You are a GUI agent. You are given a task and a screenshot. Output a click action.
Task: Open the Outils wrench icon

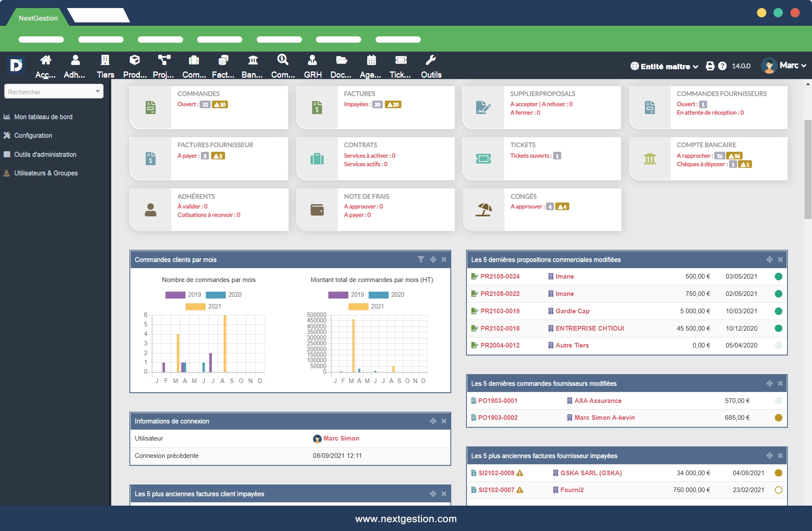click(431, 60)
